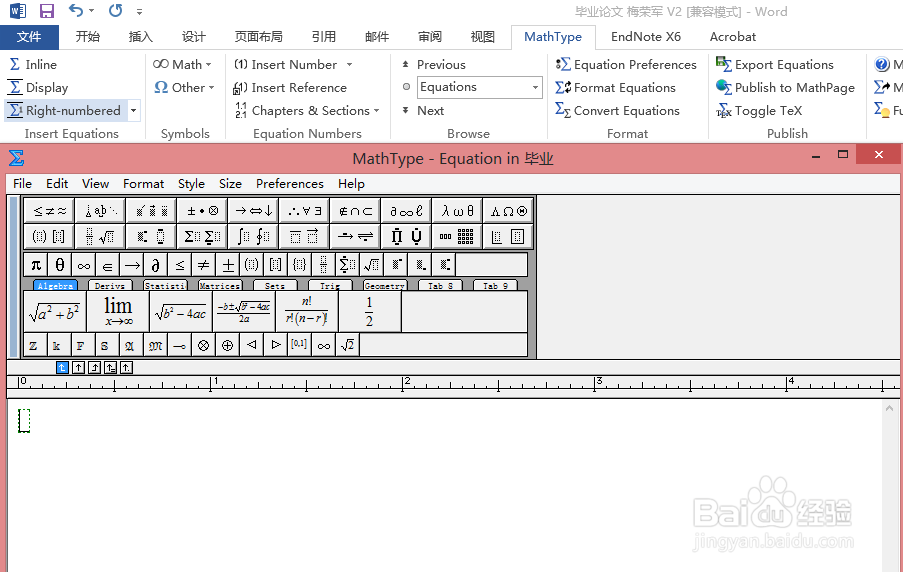Open MathType Style menu
The height and width of the screenshot is (572, 903).
point(191,184)
